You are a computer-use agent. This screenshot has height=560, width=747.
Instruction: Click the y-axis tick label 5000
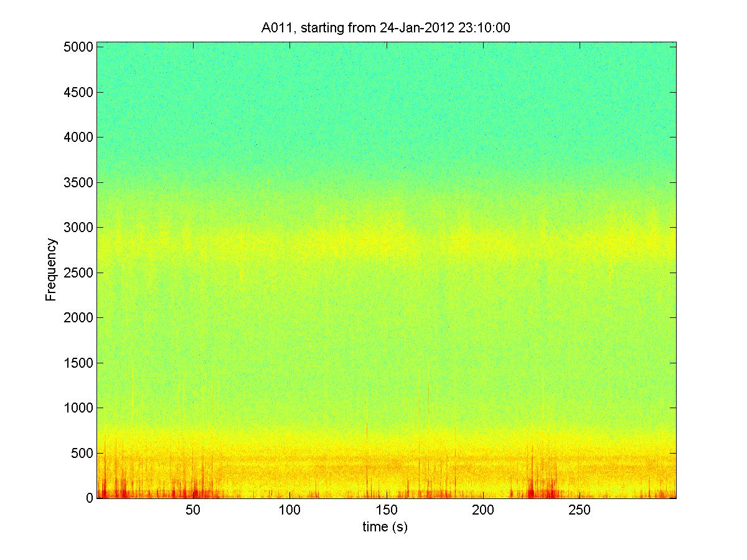coord(78,47)
